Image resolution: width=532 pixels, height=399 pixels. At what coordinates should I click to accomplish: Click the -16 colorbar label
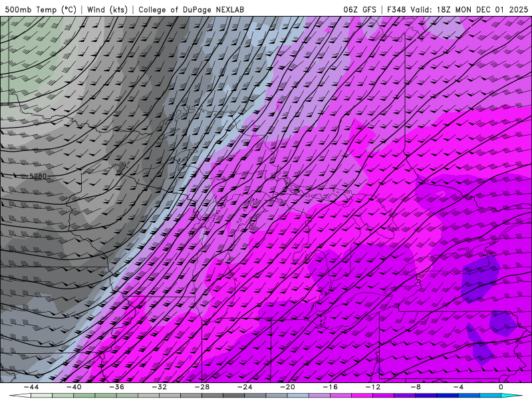pyautogui.click(x=330, y=387)
